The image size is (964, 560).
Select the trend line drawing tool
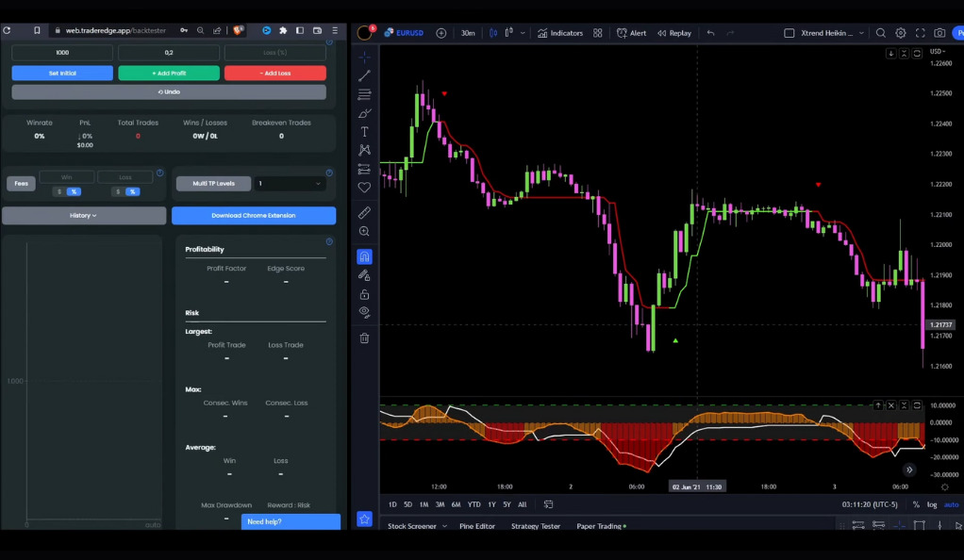pyautogui.click(x=365, y=75)
